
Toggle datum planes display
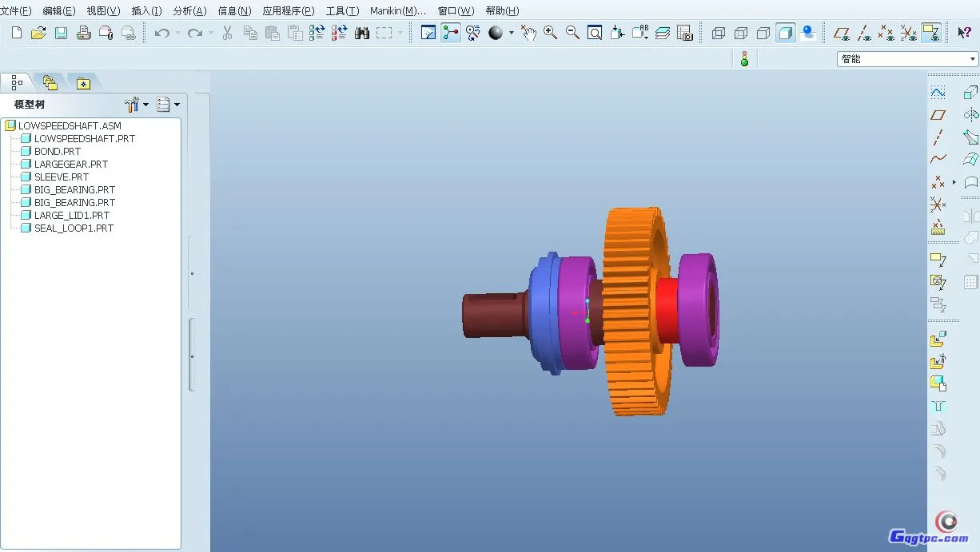(x=841, y=33)
